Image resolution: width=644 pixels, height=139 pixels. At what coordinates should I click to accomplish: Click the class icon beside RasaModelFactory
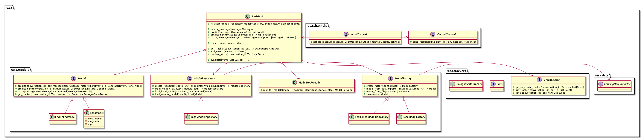pos(399,117)
